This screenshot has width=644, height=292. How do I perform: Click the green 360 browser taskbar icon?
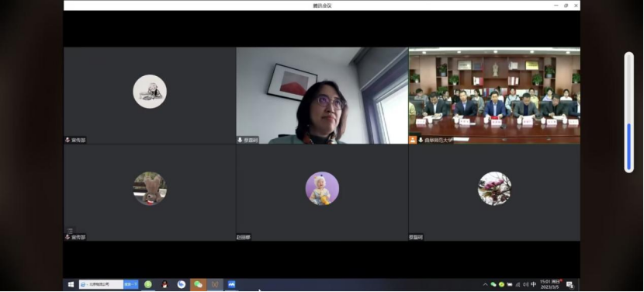148,284
